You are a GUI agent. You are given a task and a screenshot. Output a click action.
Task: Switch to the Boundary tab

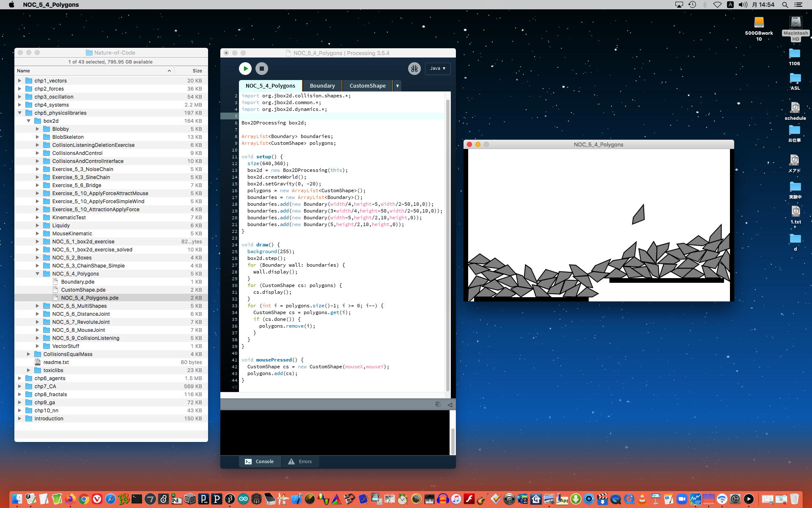coord(322,86)
